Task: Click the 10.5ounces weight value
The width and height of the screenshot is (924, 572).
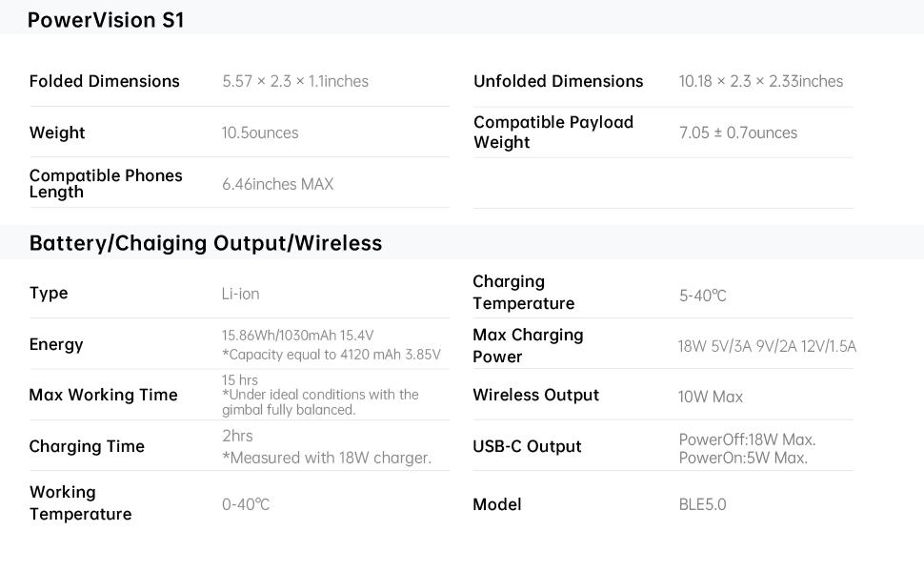Action: [x=260, y=133]
